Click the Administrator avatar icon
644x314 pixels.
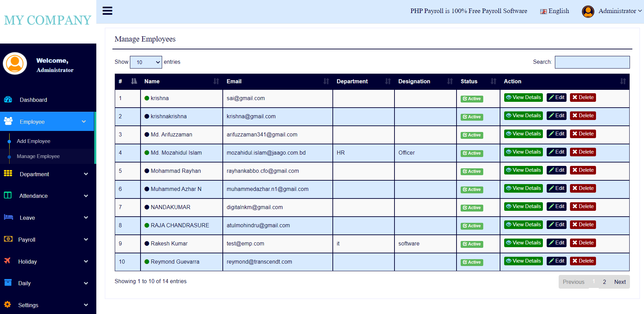[588, 11]
